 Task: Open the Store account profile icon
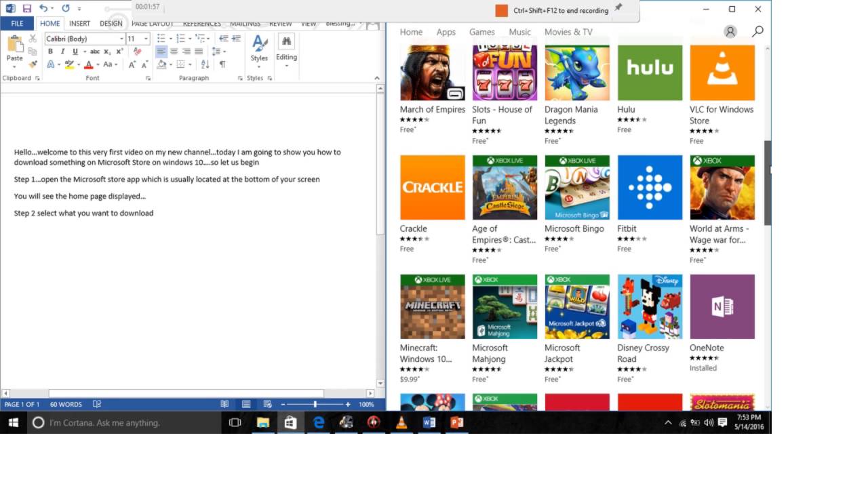pyautogui.click(x=730, y=32)
